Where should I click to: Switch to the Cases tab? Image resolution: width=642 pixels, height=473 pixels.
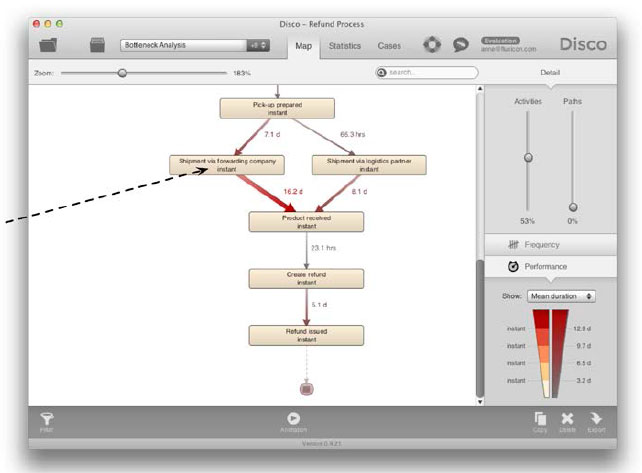[389, 46]
